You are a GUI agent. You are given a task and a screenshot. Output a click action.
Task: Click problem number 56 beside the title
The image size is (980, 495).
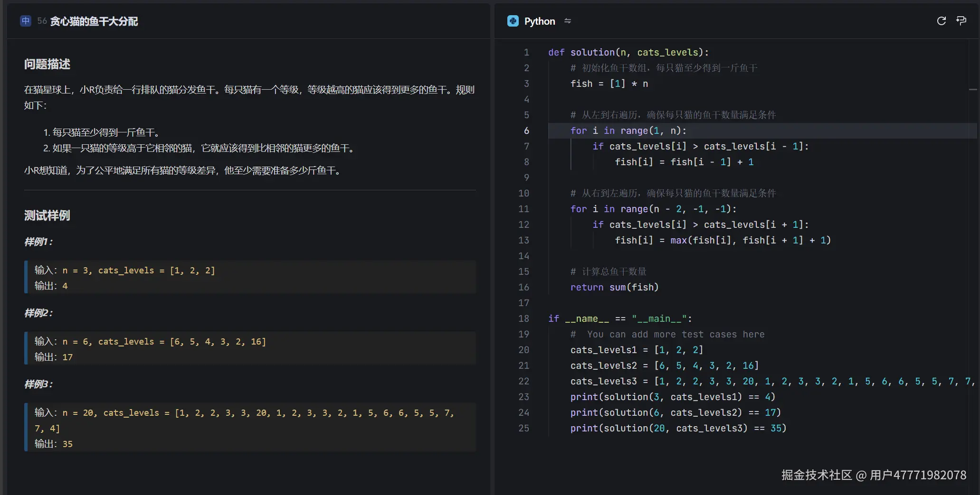click(x=42, y=21)
